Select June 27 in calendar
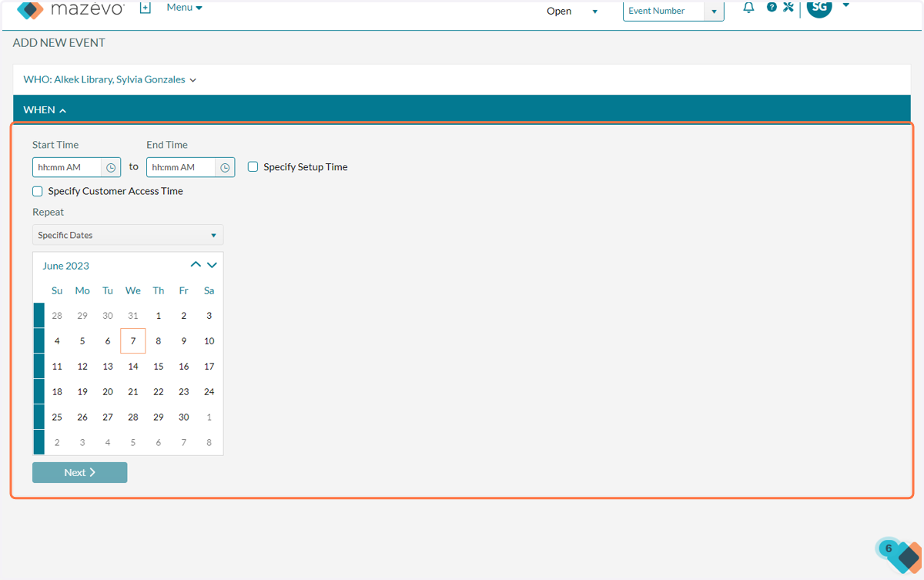Viewport: 924px width, 580px height. pos(108,417)
